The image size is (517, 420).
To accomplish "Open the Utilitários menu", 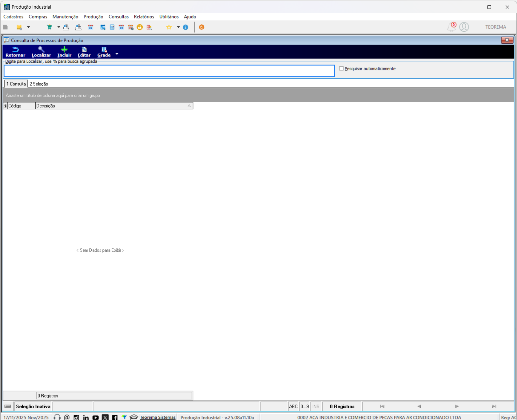I will coord(169,17).
